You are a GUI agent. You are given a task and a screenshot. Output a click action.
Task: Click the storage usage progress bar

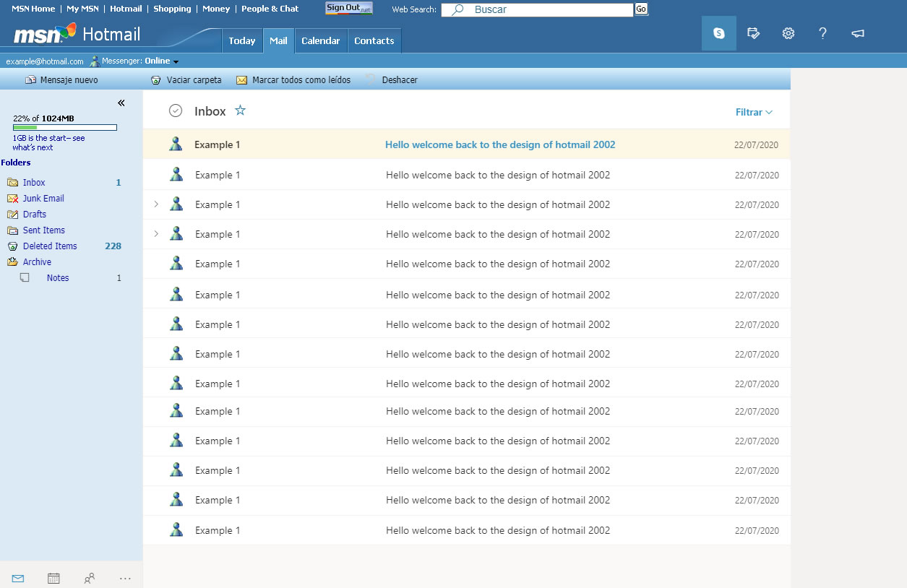pyautogui.click(x=64, y=127)
